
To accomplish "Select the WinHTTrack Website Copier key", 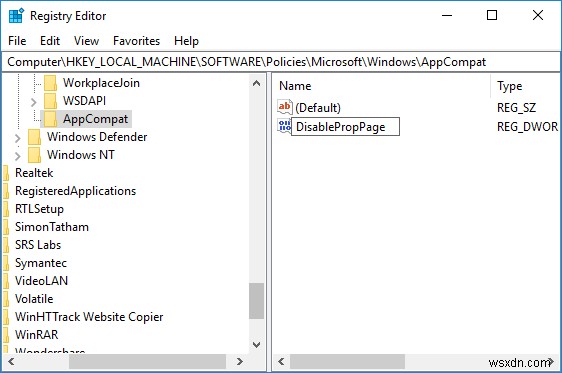I will coord(89,317).
